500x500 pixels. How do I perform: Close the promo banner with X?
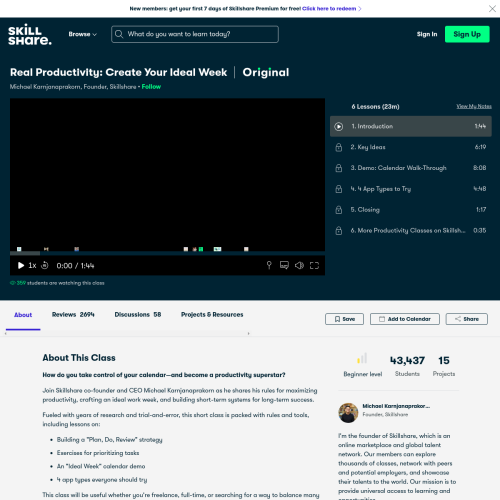click(x=492, y=9)
